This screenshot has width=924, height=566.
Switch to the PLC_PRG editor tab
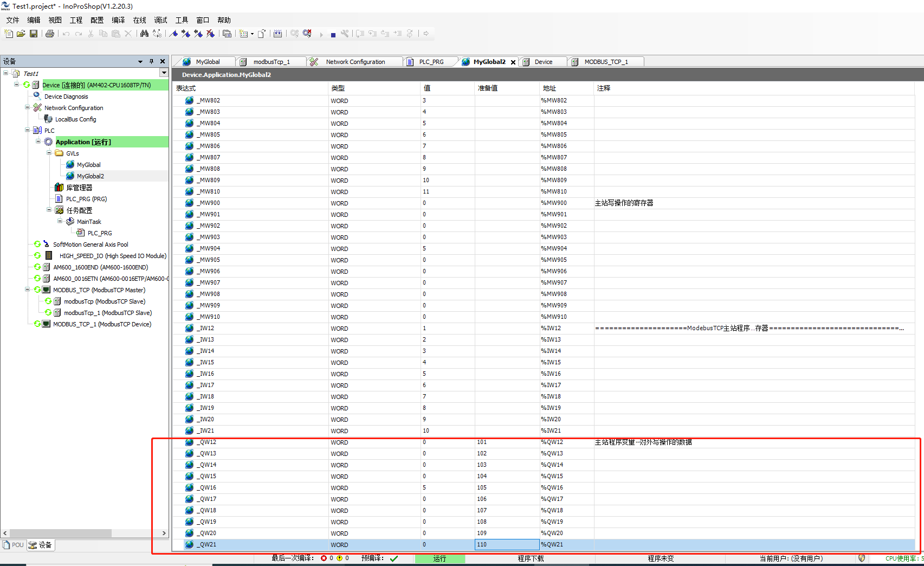431,62
